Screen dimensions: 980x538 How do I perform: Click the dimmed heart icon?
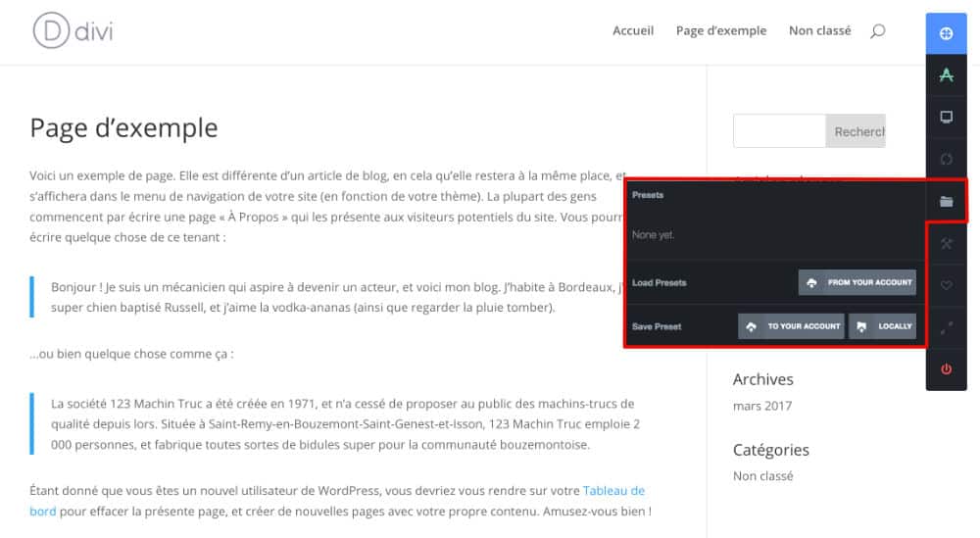coord(946,285)
